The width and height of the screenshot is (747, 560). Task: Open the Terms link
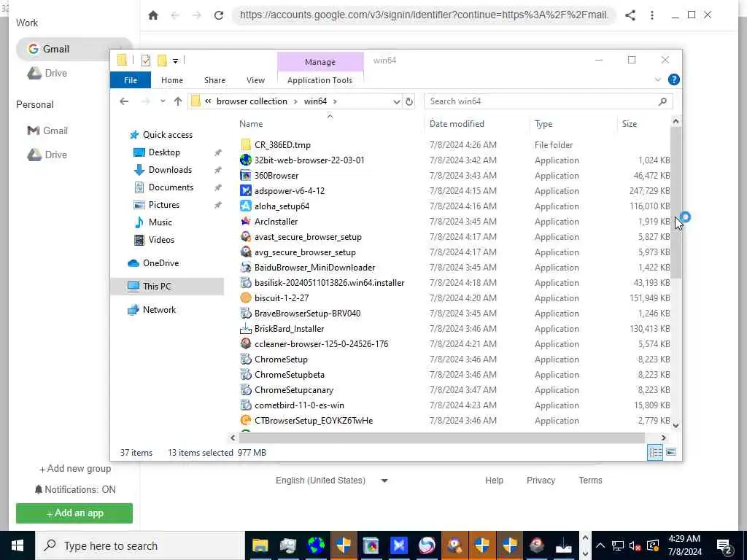pos(590,481)
